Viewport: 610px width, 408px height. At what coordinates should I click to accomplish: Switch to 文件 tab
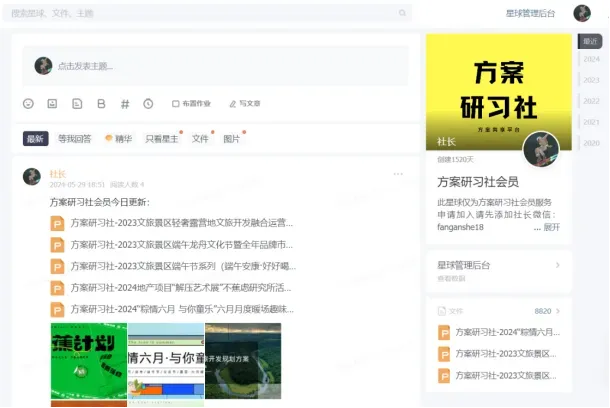coord(200,138)
